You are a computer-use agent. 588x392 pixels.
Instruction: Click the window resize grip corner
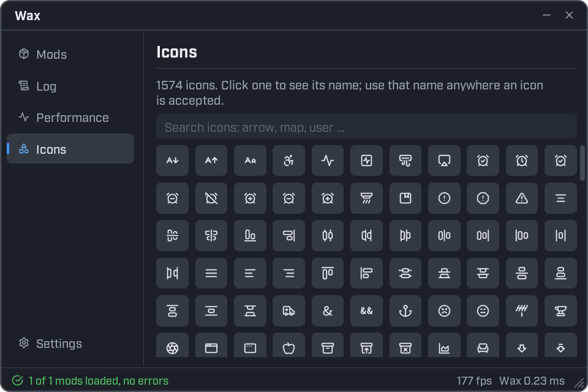[579, 383]
